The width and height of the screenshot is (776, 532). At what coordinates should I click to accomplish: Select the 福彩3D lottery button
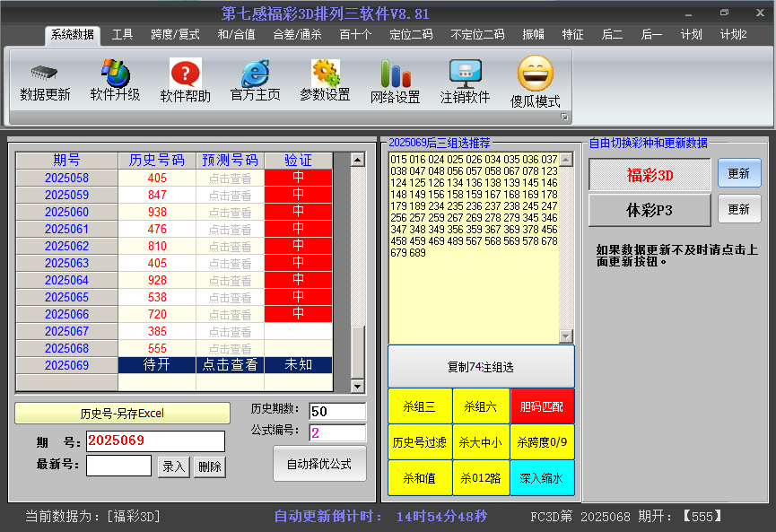650,175
